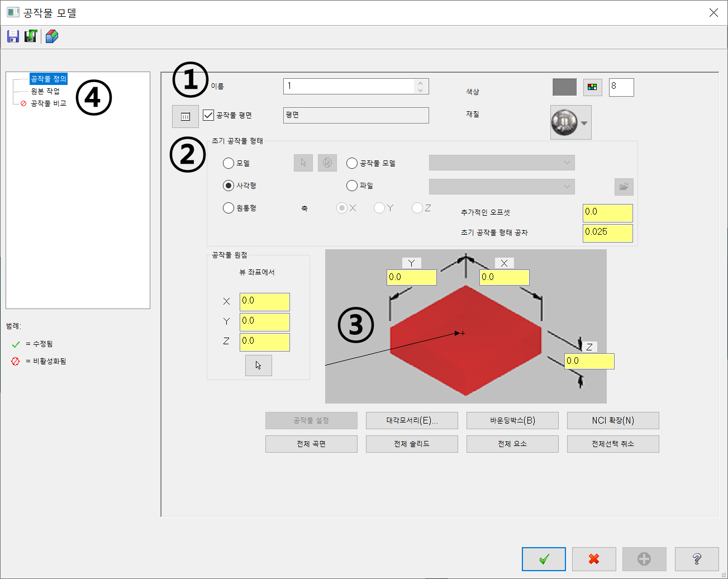
Task: Open the plane selection button beside 공작물 평면
Action: point(185,116)
